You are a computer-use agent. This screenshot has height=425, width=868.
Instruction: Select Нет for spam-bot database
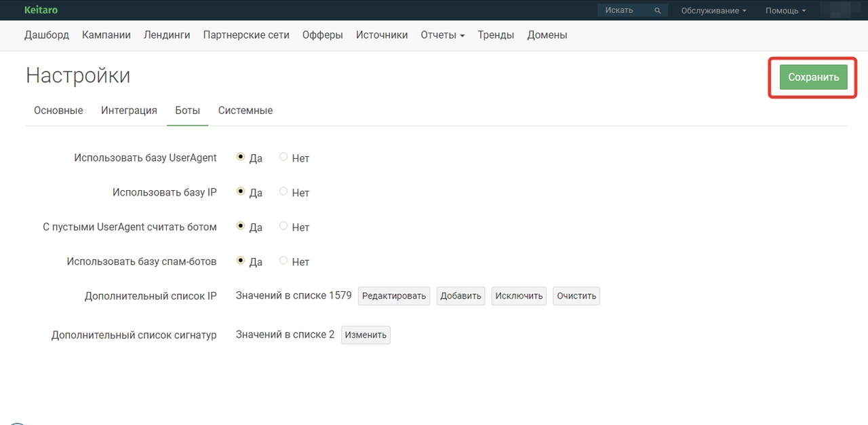click(x=283, y=261)
